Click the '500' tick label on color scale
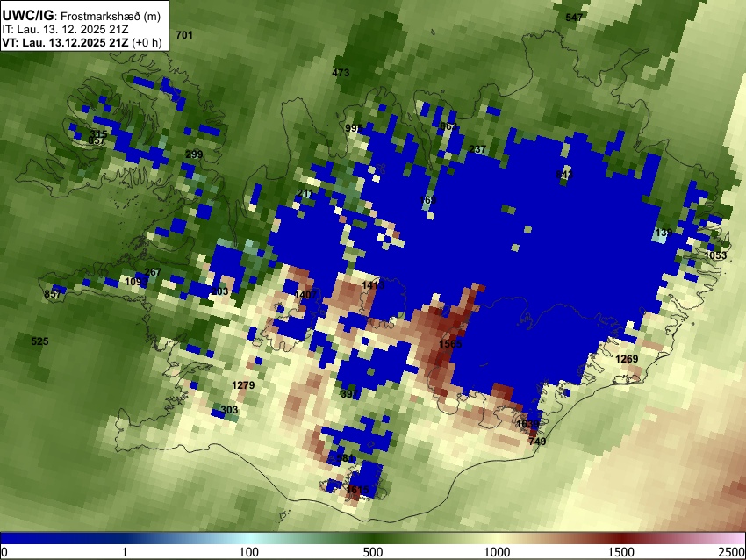This screenshot has width=746, height=560. click(373, 552)
